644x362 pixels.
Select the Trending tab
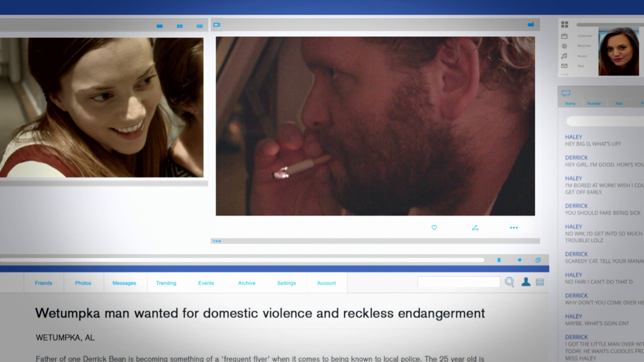(x=166, y=283)
